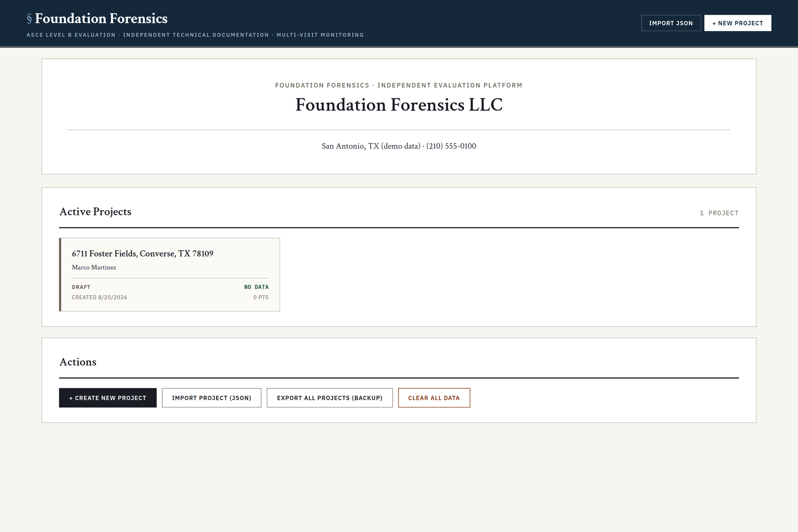Export all projects as backup

coord(329,398)
